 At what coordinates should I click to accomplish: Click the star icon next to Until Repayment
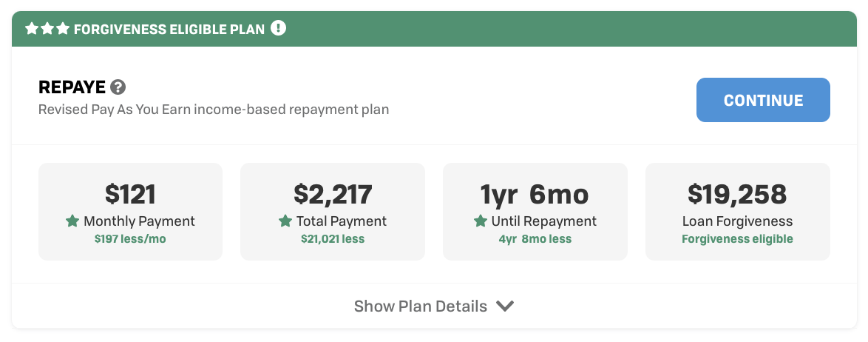480,221
